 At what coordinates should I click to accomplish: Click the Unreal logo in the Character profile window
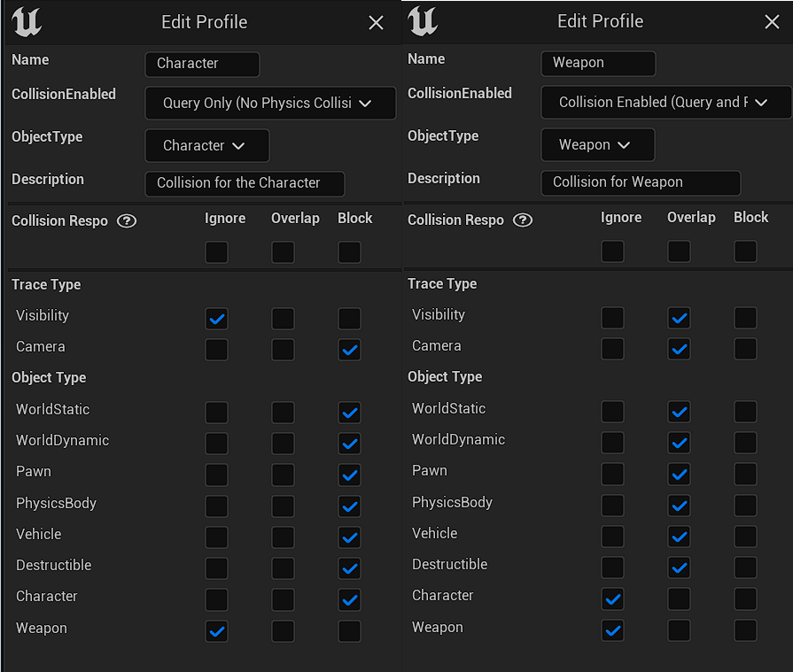[27, 22]
